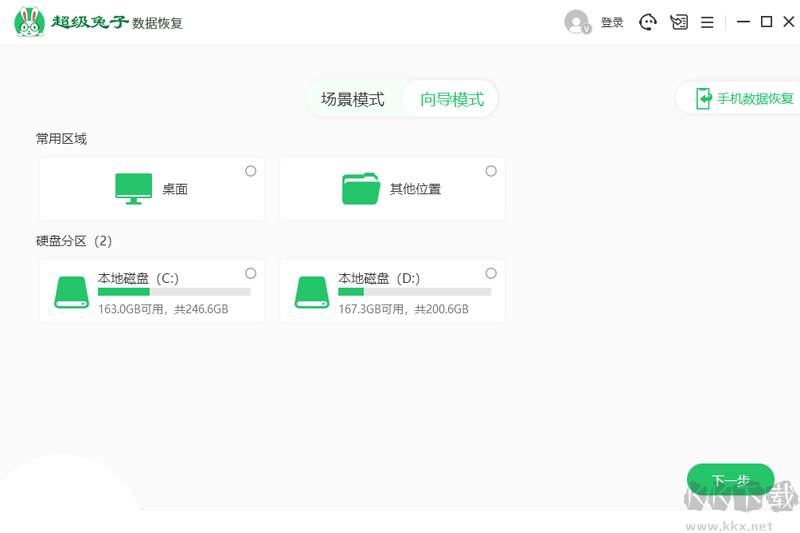Open customer service headset icon
The height and width of the screenshot is (533, 800).
(x=648, y=22)
